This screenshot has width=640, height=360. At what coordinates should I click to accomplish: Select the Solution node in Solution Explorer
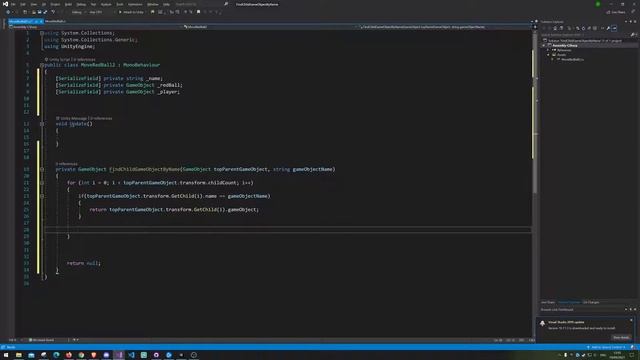pos(584,40)
